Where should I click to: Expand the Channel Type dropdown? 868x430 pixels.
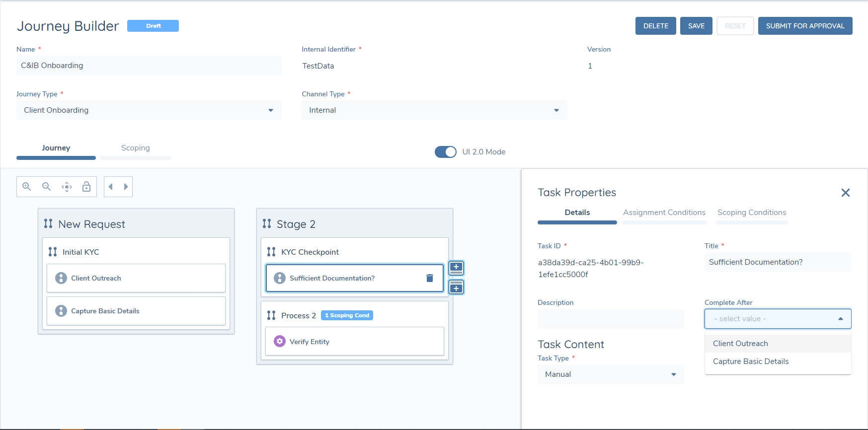[434, 110]
